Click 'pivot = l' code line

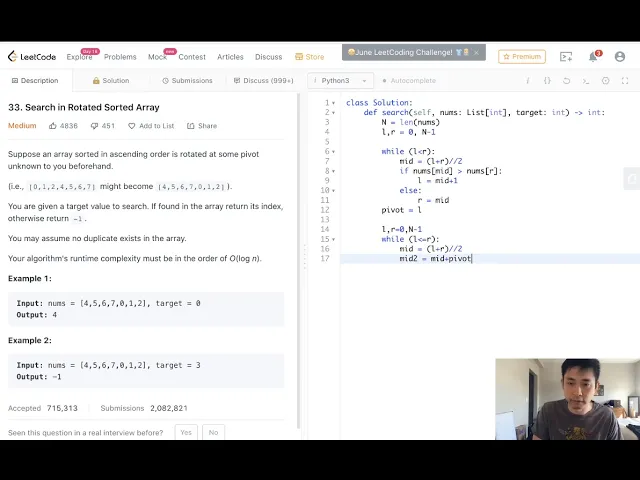coord(401,210)
